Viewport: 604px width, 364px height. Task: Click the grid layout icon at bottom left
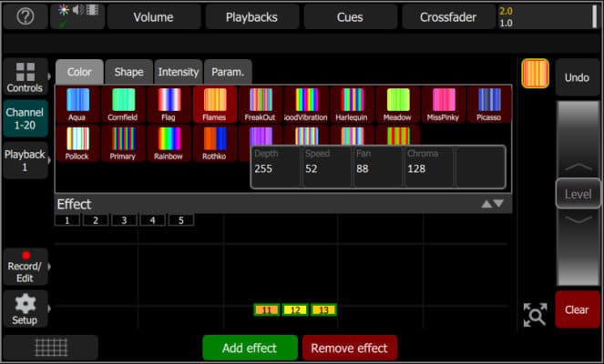tap(50, 348)
